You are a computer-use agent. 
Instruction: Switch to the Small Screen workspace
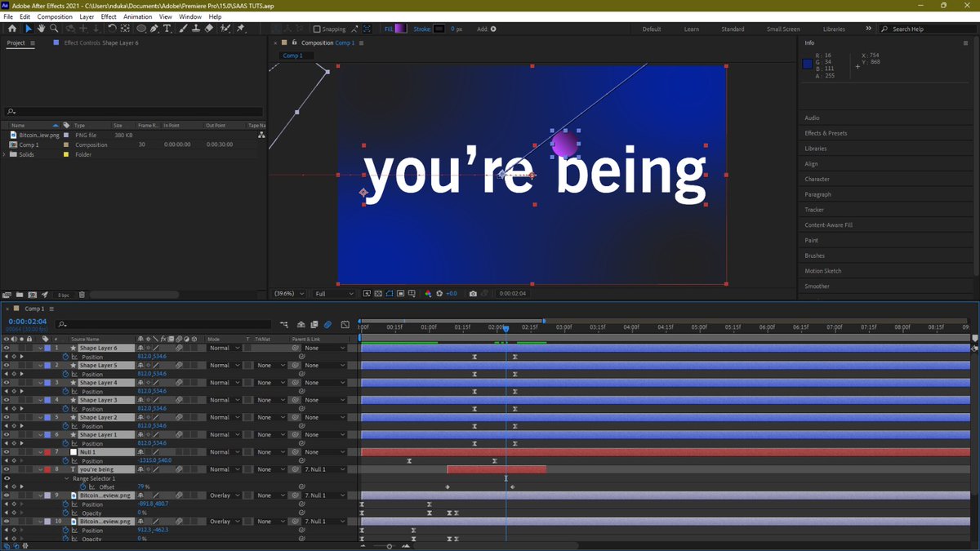783,29
